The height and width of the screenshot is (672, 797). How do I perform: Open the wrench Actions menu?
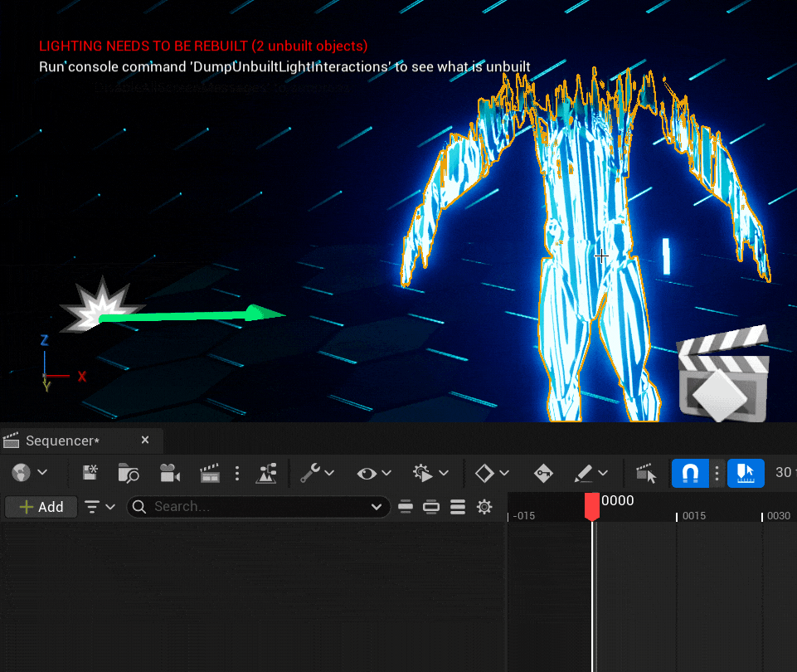click(x=309, y=473)
